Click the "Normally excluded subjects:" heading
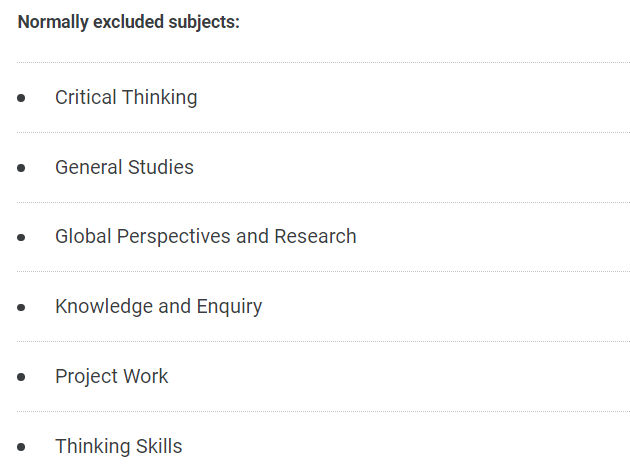Screen dimensions: 630x469 [x=129, y=22]
